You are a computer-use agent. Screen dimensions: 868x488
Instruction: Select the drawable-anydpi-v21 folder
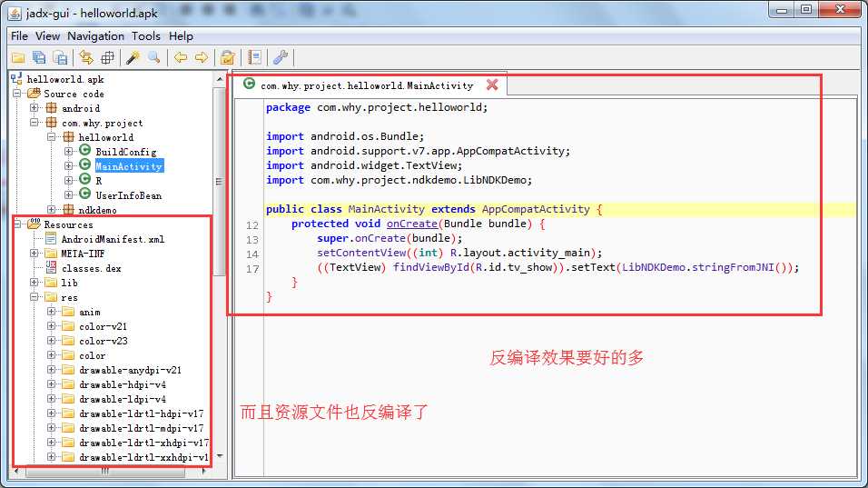pyautogui.click(x=130, y=370)
